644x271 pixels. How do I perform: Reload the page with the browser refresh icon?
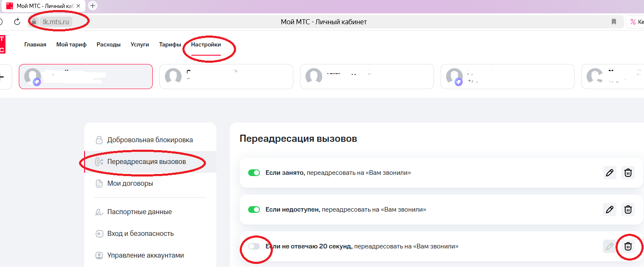(x=17, y=22)
